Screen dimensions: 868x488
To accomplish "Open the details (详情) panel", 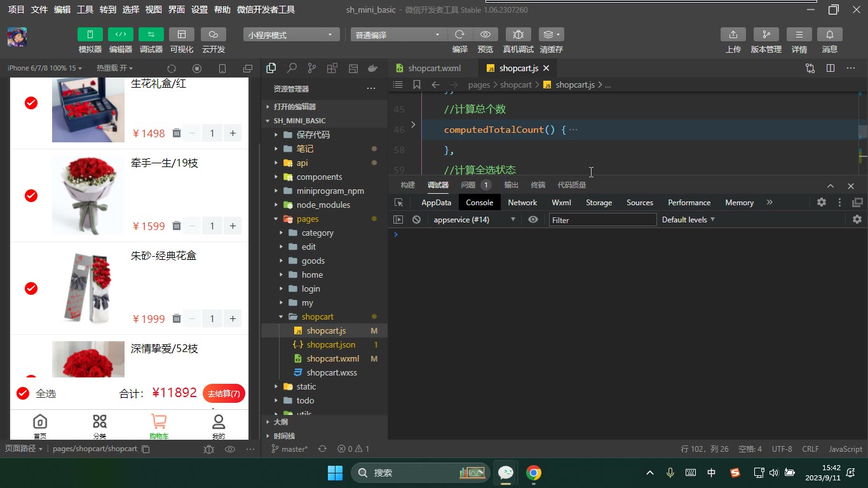I will coord(799,34).
